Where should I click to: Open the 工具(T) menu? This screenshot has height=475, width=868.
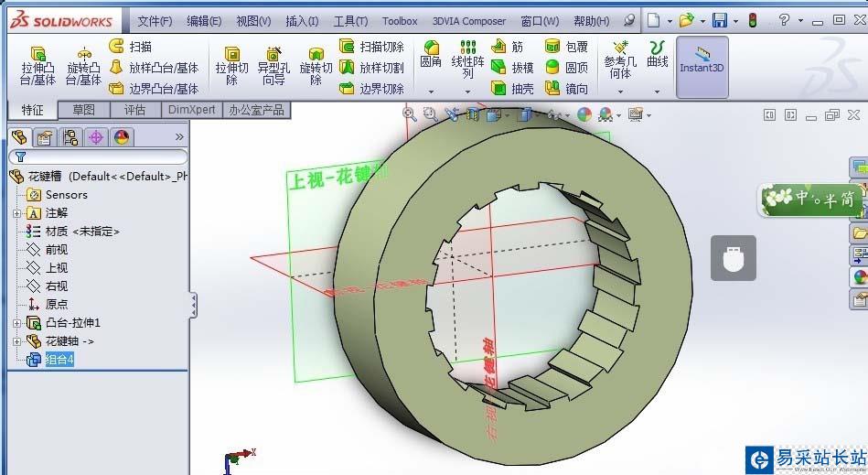pos(350,21)
